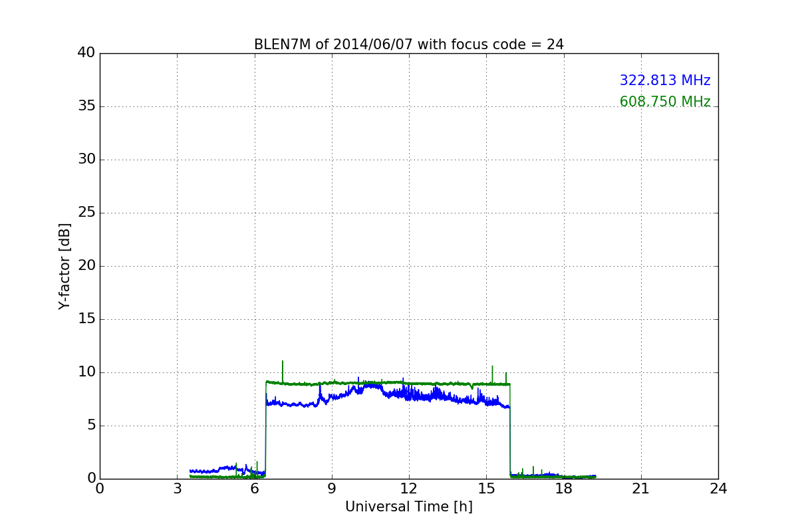This screenshot has width=798, height=532.
Task: Click tick label '12' on Universal Time axis
Action: point(409,489)
